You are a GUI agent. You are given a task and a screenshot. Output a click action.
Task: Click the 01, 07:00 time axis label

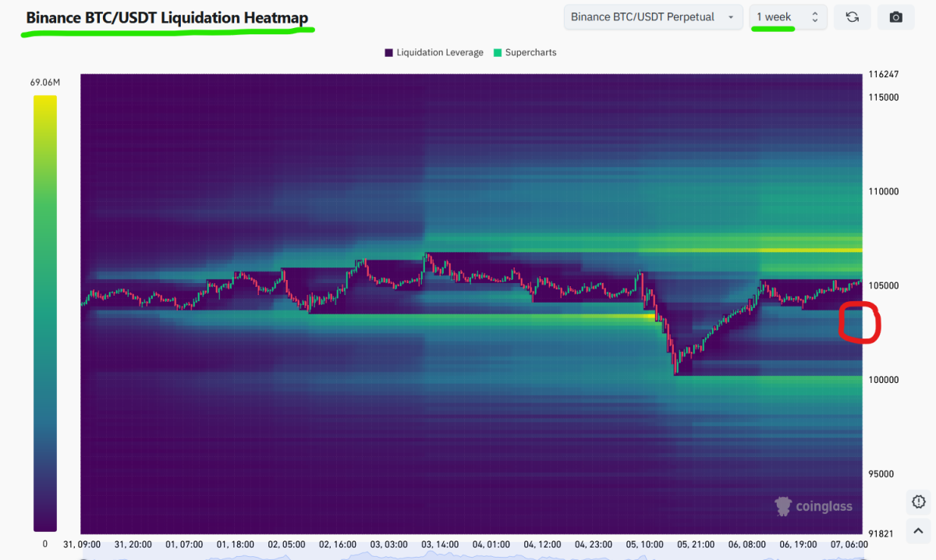tap(186, 544)
